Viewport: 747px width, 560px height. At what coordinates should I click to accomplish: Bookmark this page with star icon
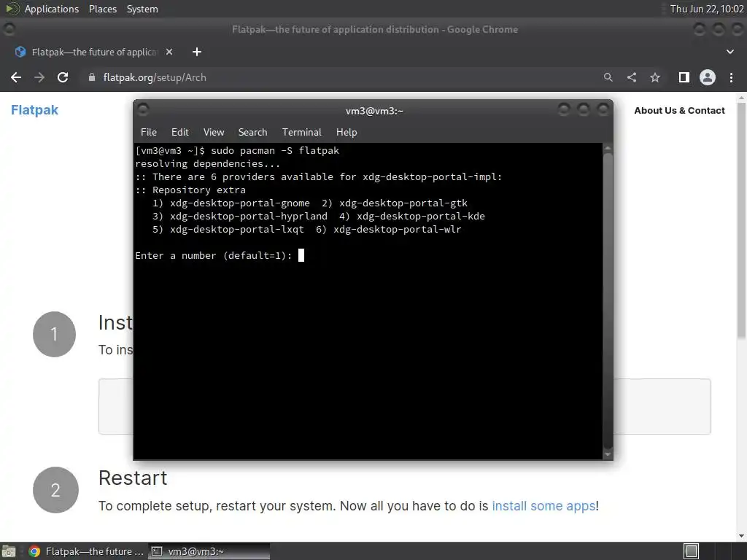pyautogui.click(x=655, y=77)
